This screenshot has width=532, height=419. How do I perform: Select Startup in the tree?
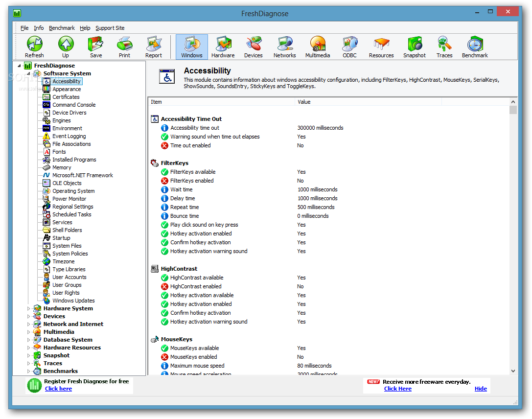pos(61,238)
